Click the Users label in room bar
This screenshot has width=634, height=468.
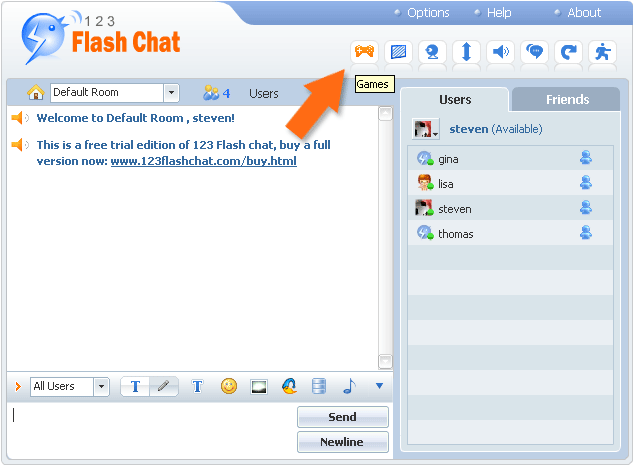pyautogui.click(x=264, y=93)
